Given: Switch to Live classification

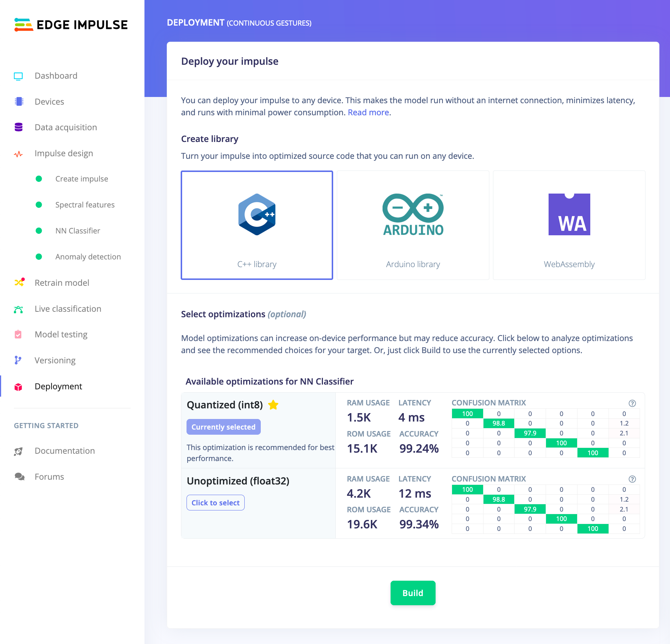Looking at the screenshot, I should 68,309.
